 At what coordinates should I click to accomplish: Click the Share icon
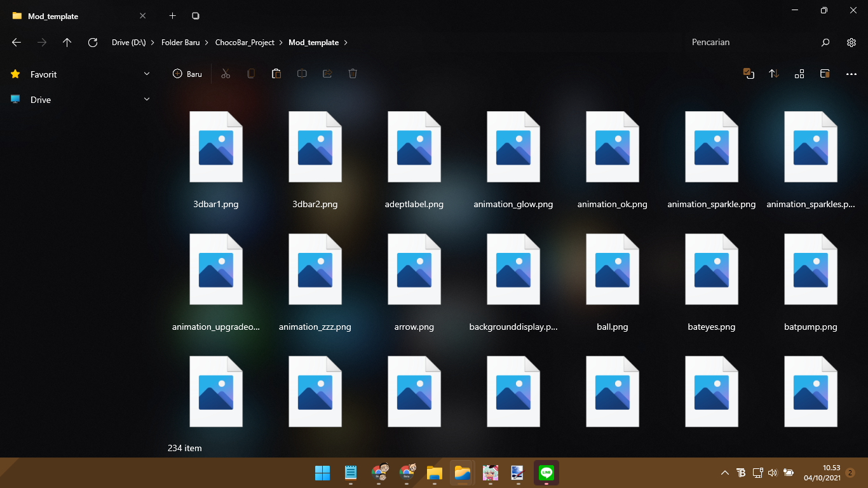[327, 74]
